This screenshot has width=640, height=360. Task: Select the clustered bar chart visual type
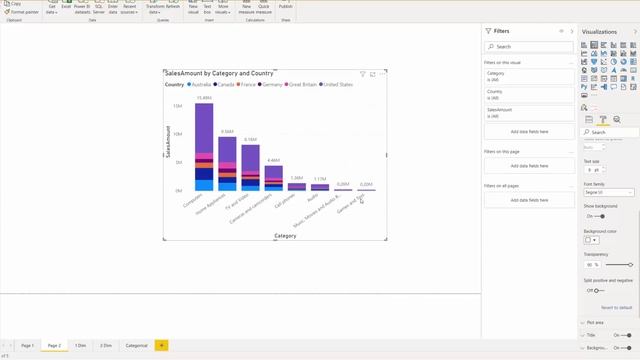coord(604,45)
